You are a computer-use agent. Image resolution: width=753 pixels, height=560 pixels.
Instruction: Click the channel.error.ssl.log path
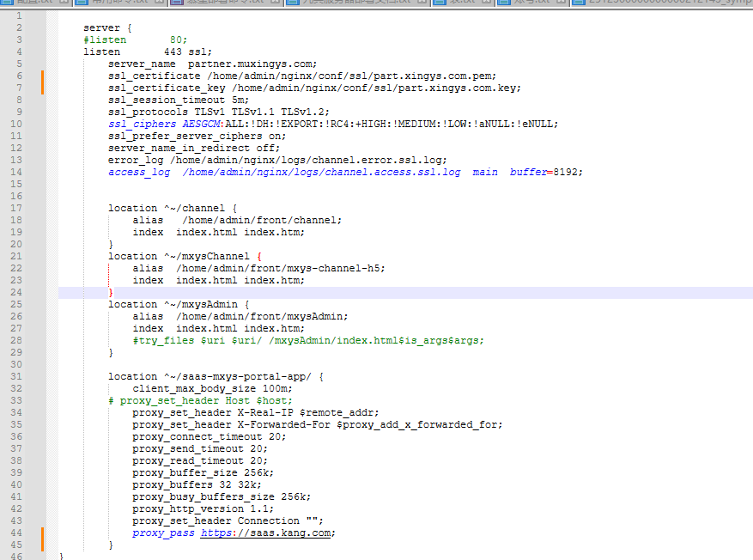tap(308, 160)
